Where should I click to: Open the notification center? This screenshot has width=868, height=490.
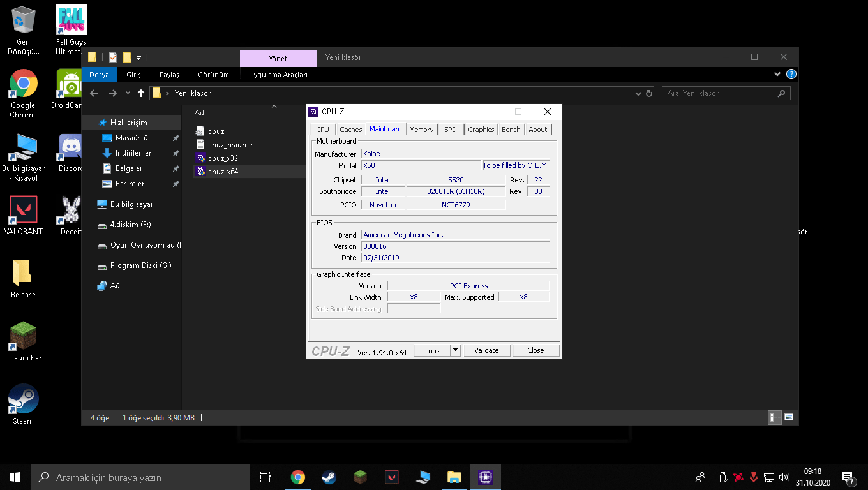pos(849,477)
